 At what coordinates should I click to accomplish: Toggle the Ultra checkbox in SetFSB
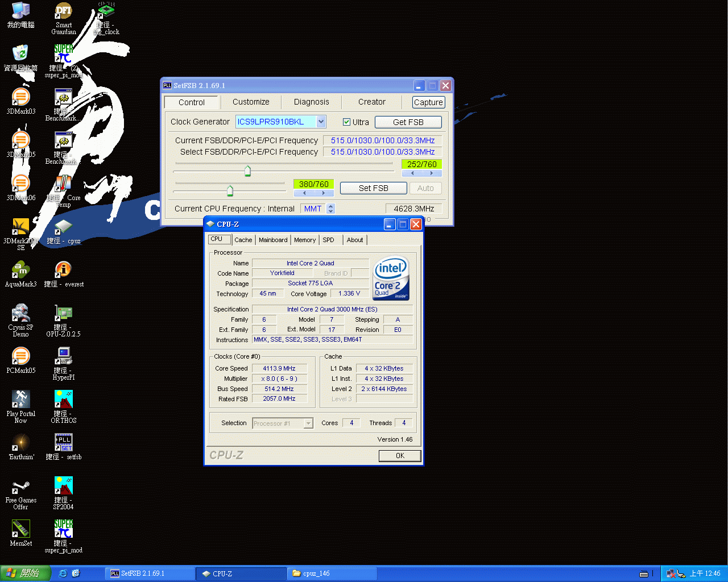(346, 122)
